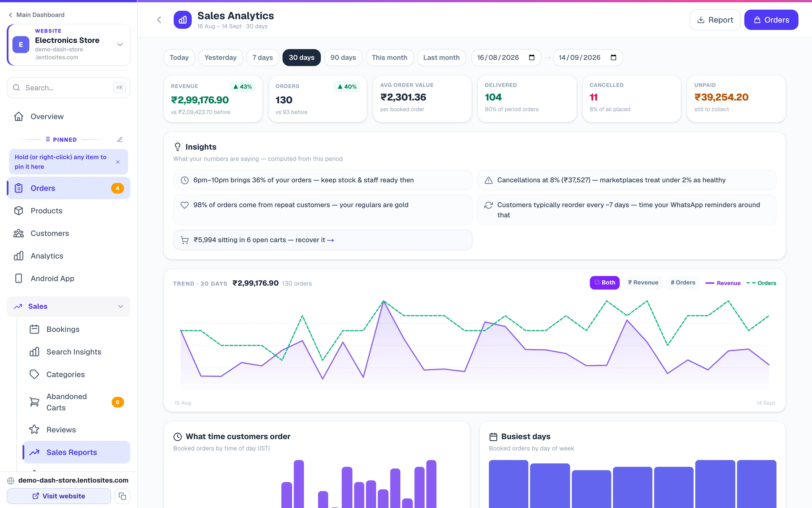Click the Search Insights bar chart icon
Image resolution: width=812 pixels, height=508 pixels.
(x=35, y=351)
